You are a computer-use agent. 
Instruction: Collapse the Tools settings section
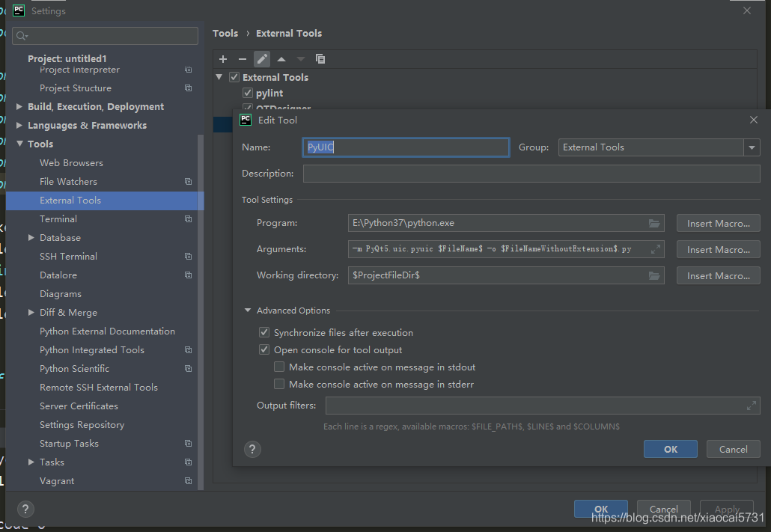[x=19, y=144]
